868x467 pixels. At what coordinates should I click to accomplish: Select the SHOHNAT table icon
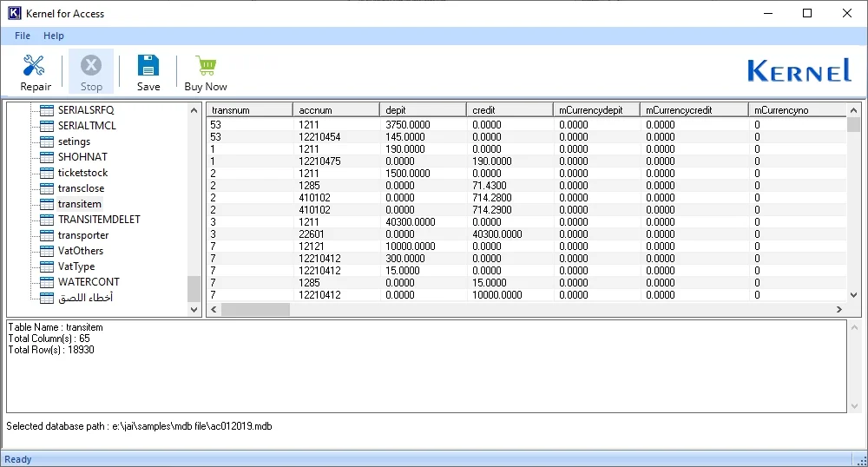pos(47,157)
